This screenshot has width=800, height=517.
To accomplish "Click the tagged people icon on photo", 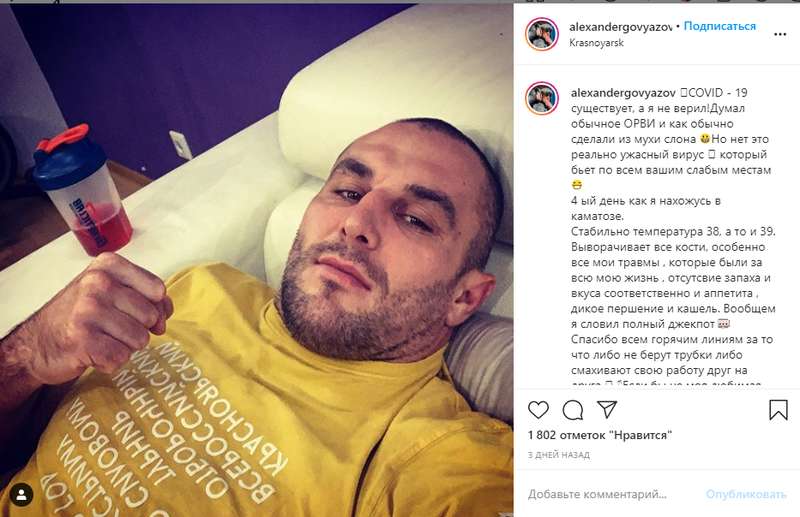I will click(21, 495).
